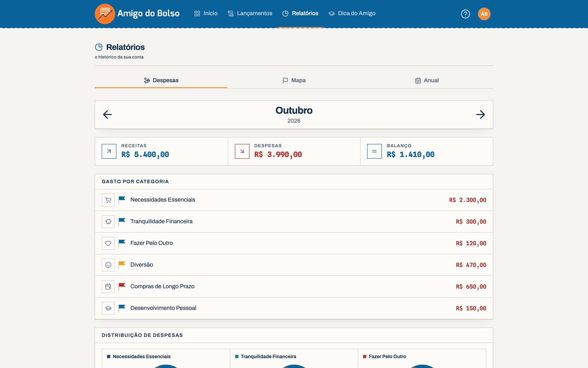Select the Desenvolvimento Pessoal category name
588x368 pixels.
163,308
